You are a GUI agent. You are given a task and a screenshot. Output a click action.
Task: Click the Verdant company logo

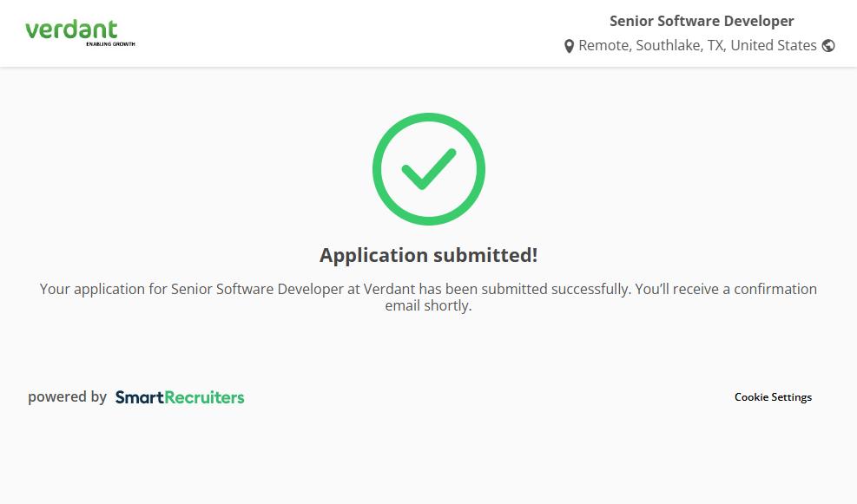coord(71,30)
